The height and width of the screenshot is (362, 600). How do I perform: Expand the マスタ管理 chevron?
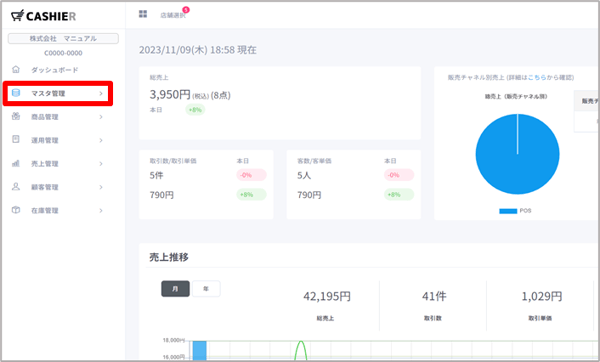[101, 93]
